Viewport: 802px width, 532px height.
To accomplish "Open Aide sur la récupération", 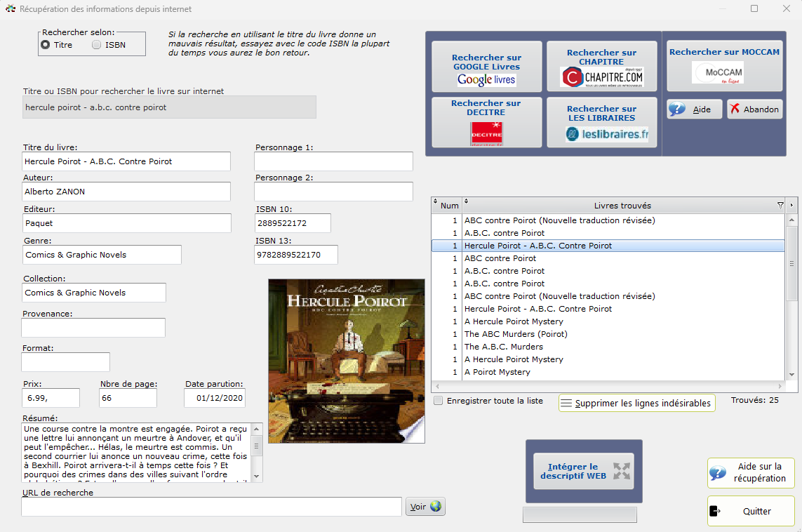I will (x=751, y=472).
